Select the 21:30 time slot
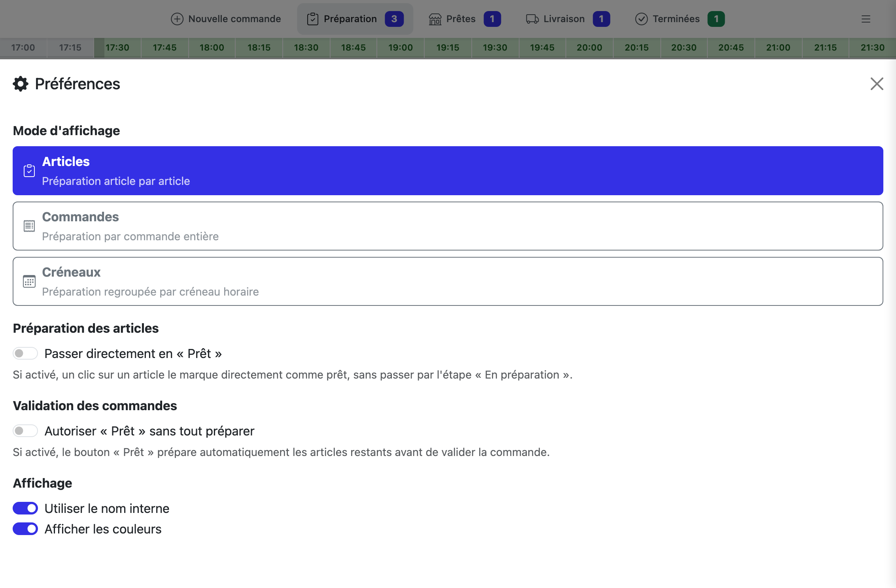The height and width of the screenshot is (588, 896). [873, 48]
